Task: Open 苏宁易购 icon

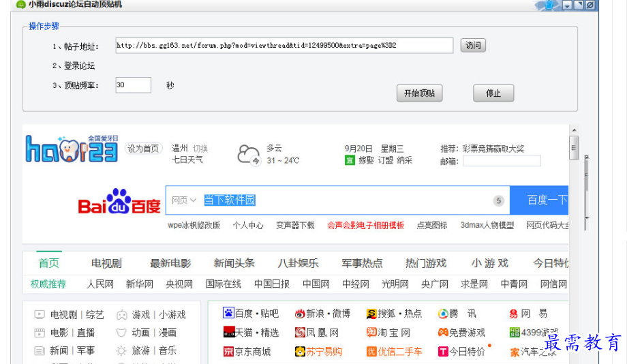Action: [300, 352]
